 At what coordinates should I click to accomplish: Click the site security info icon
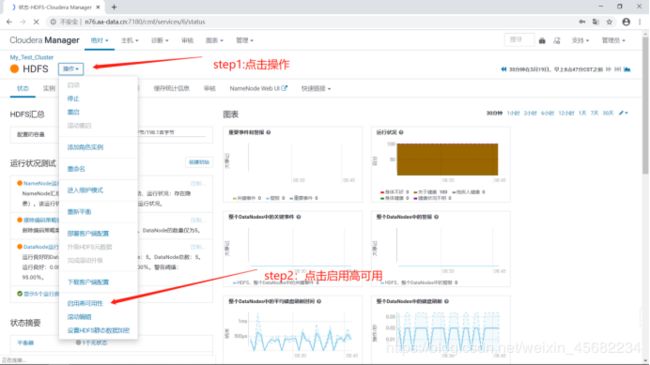point(53,22)
